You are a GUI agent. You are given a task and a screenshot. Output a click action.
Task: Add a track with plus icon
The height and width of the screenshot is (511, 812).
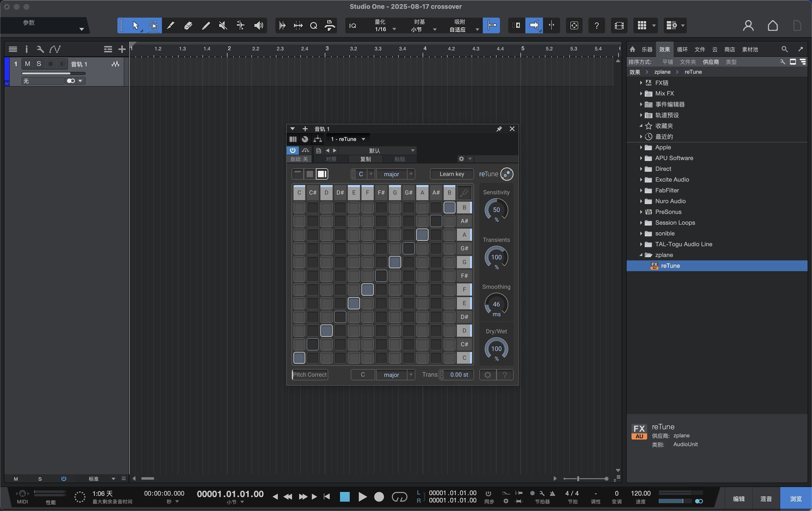point(122,49)
